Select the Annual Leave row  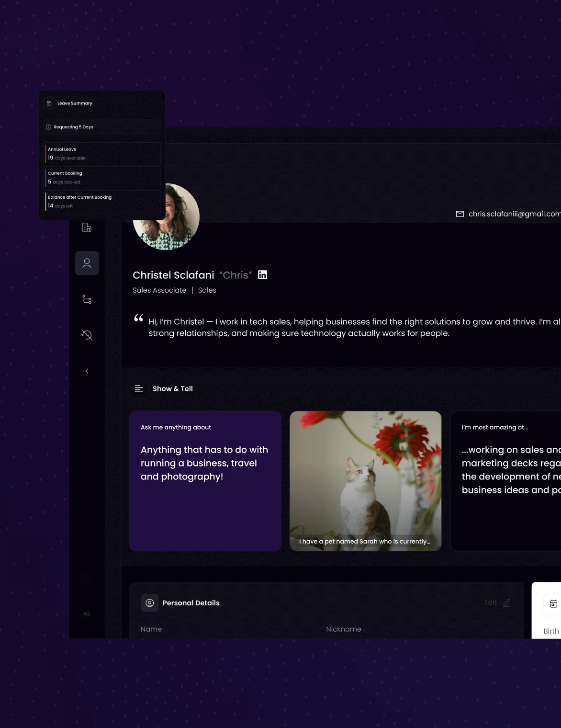point(102,154)
